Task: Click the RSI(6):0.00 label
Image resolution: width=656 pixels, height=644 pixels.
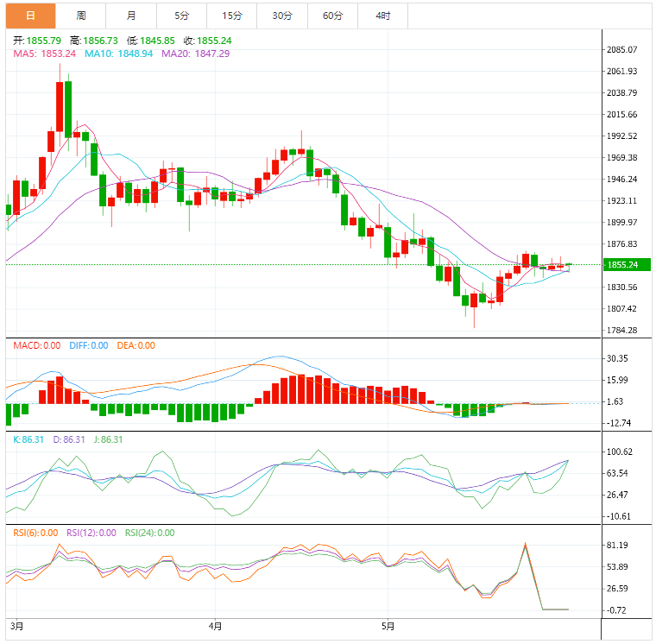Action: 35,534
